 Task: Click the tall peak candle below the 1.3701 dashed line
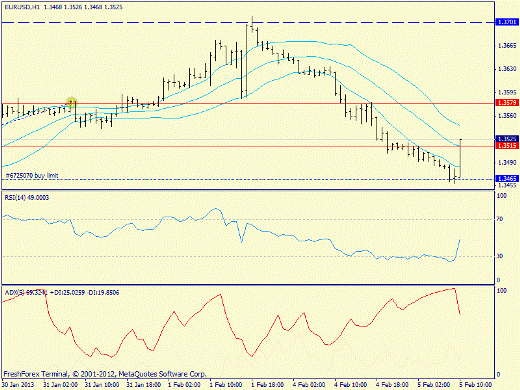point(247,60)
